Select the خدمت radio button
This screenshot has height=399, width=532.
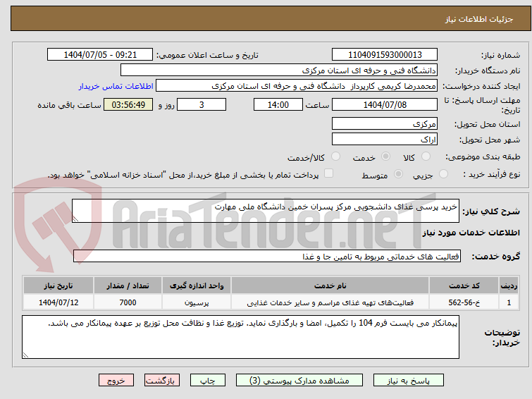point(385,156)
